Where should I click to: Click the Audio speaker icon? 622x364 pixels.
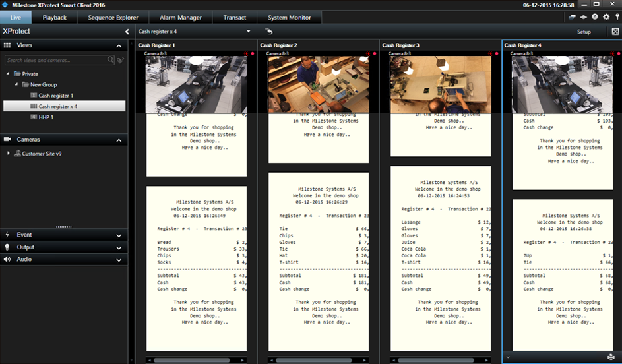click(7, 259)
